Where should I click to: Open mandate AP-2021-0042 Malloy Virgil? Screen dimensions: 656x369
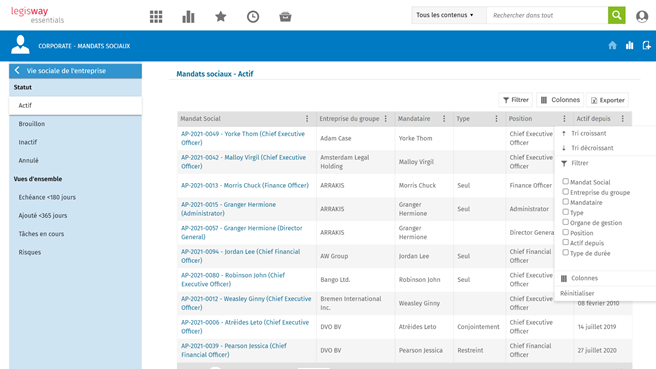(x=243, y=162)
